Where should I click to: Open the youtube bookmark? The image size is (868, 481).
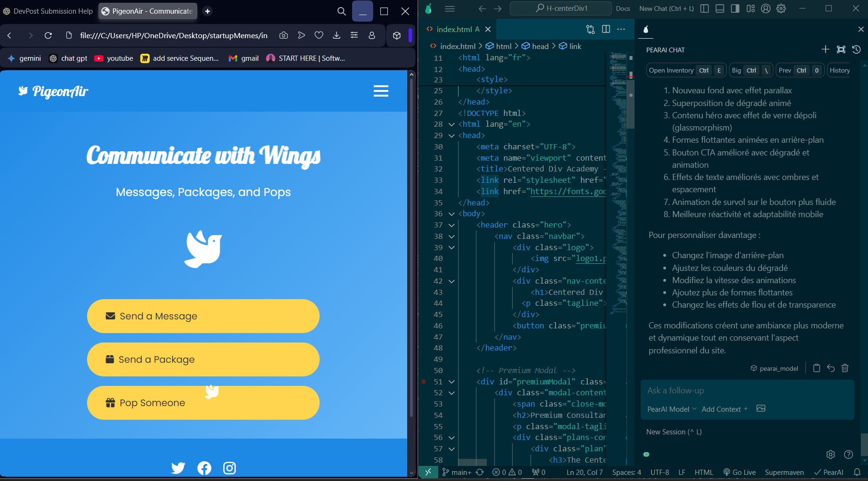point(113,58)
